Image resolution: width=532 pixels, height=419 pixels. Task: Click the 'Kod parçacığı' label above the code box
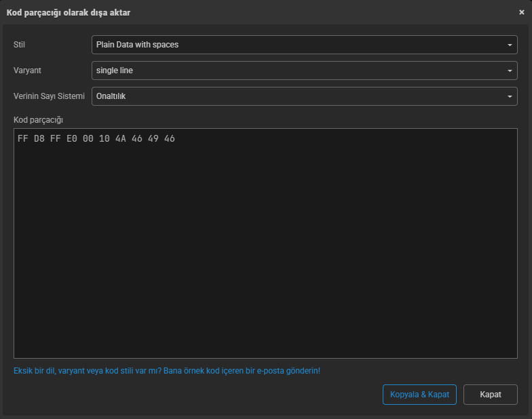click(x=38, y=120)
